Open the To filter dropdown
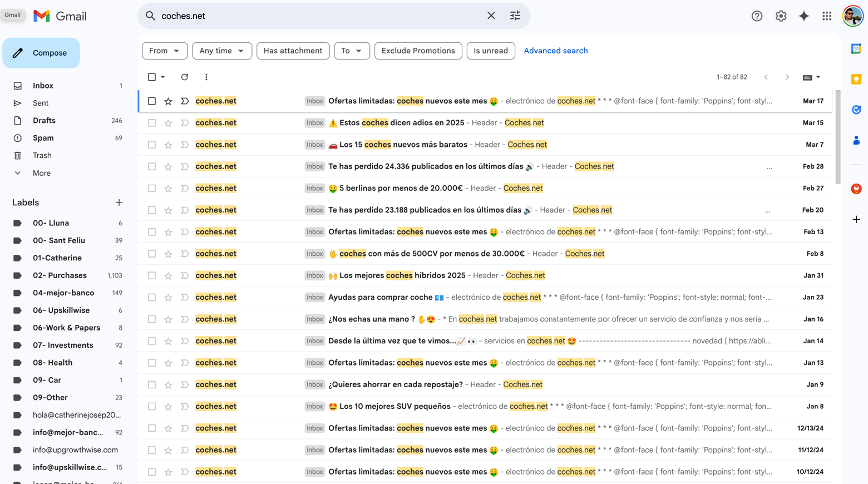The height and width of the screenshot is (484, 868). [x=352, y=51]
